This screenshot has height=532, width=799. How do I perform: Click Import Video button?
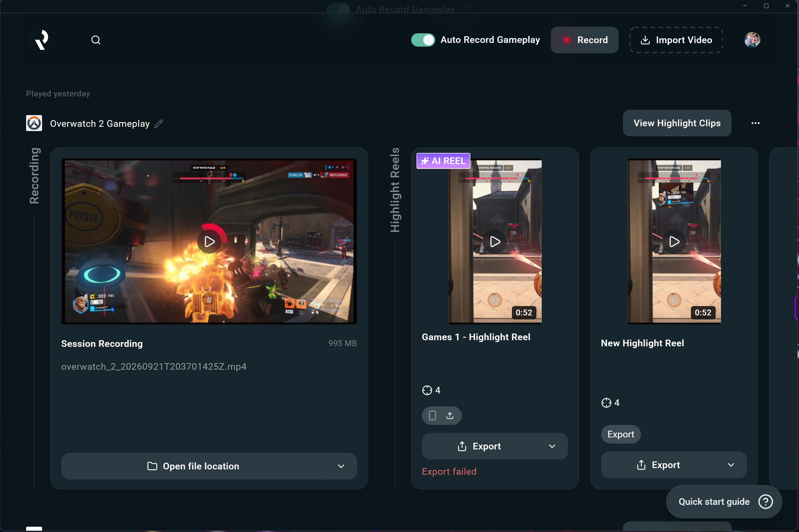(x=676, y=40)
